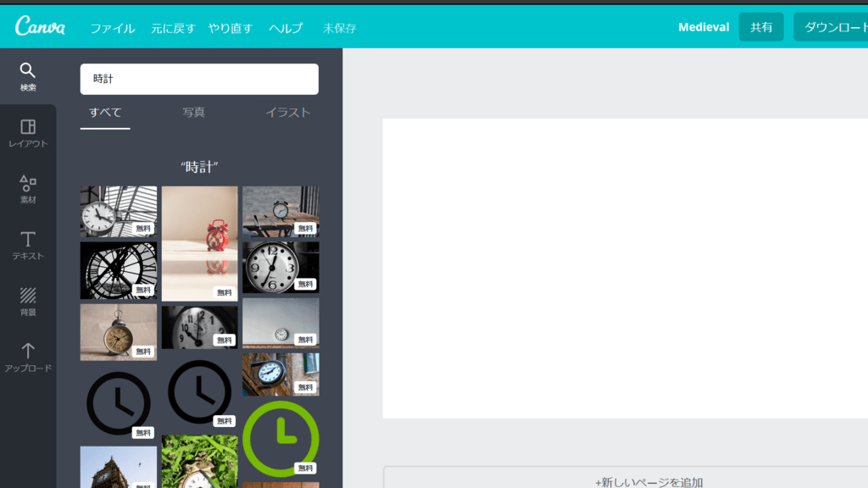The image size is (868, 488).
Task: Click 元に戻す to undo
Action: pyautogui.click(x=173, y=28)
